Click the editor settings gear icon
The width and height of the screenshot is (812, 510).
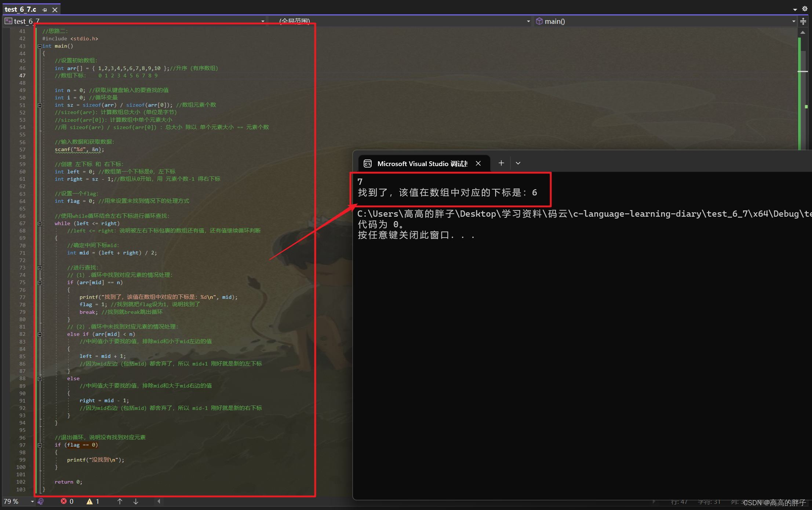[x=804, y=9]
